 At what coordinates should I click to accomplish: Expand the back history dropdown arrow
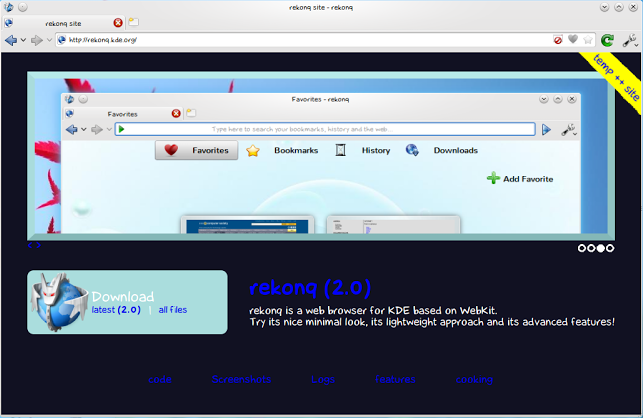(x=23, y=40)
